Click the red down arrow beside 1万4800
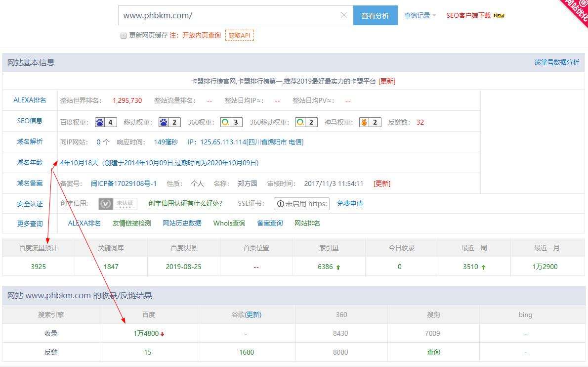This screenshot has width=588, height=367. [x=163, y=334]
